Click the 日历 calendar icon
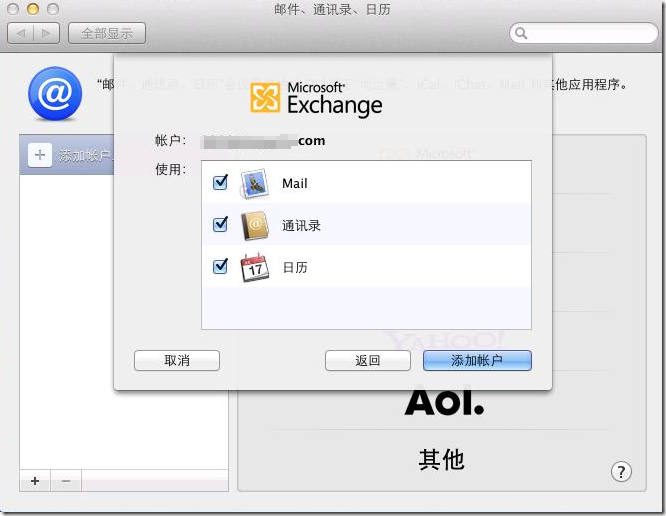The height and width of the screenshot is (516, 666). tap(254, 267)
